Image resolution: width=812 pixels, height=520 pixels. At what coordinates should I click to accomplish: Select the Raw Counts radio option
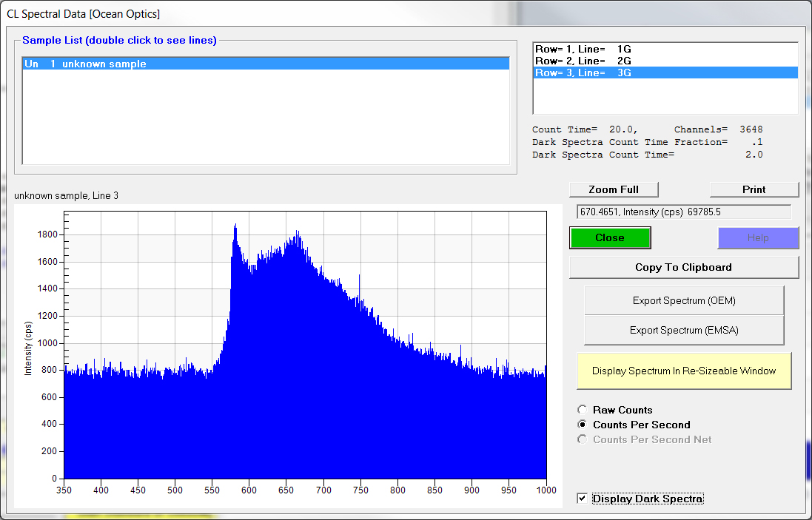coord(583,410)
